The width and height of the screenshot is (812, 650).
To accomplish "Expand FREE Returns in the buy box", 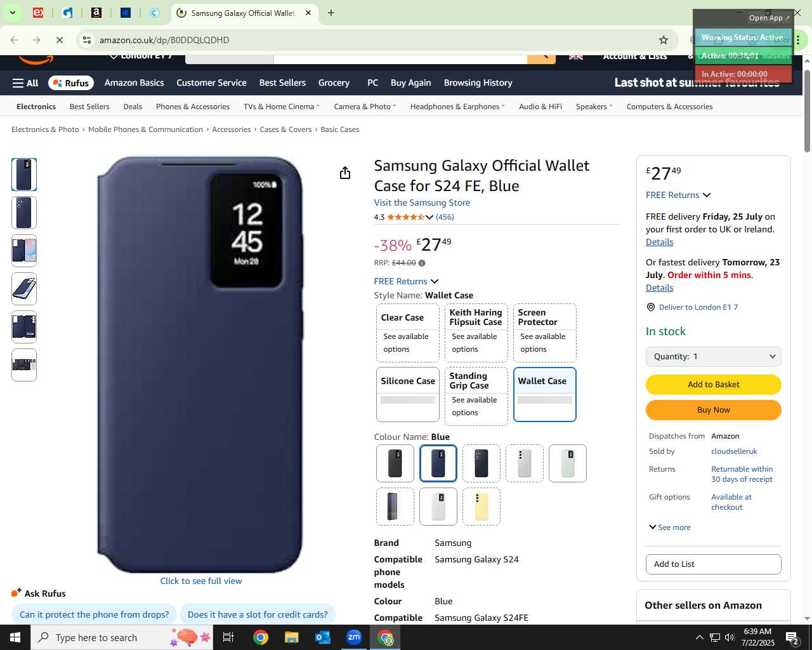I will click(678, 195).
